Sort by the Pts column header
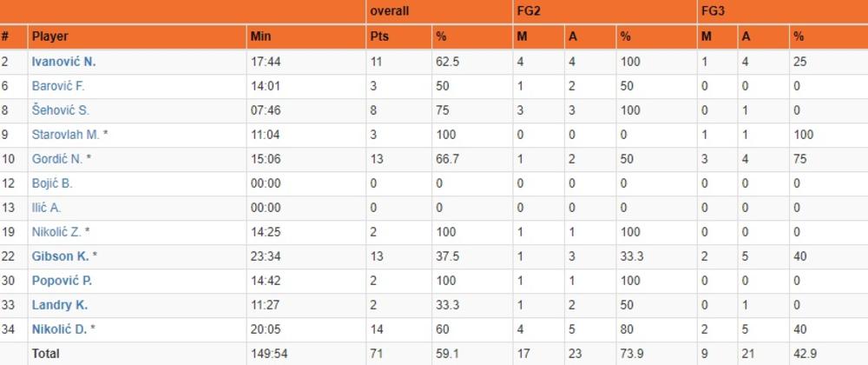 [379, 37]
